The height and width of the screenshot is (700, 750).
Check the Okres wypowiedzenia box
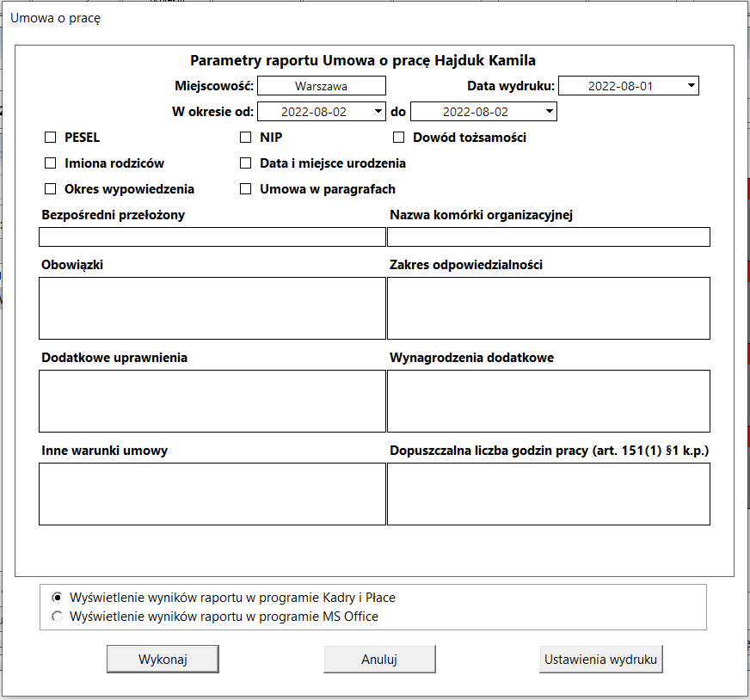pyautogui.click(x=50, y=189)
